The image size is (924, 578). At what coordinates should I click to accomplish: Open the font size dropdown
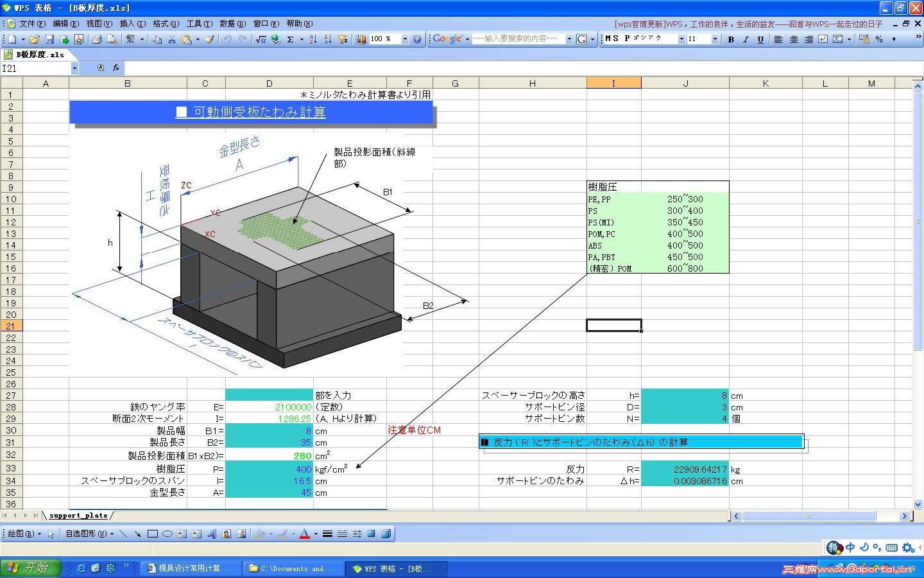point(715,39)
